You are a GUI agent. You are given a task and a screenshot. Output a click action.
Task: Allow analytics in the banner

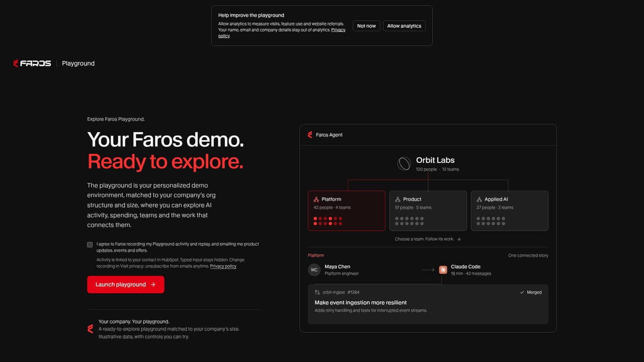(x=404, y=26)
